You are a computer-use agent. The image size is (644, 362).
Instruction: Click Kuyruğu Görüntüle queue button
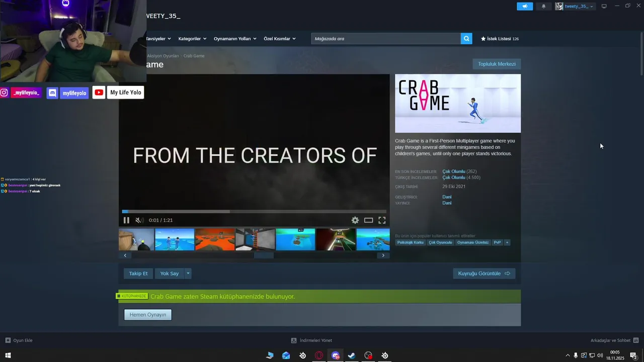point(484,274)
